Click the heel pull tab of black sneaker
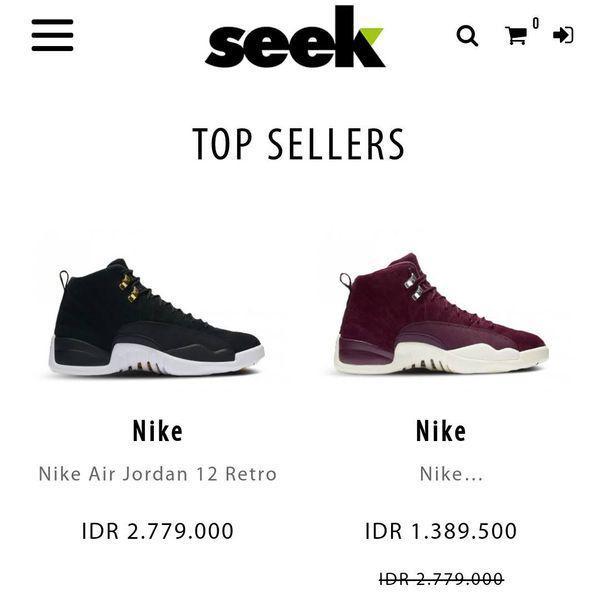600x600 pixels. click(x=64, y=278)
